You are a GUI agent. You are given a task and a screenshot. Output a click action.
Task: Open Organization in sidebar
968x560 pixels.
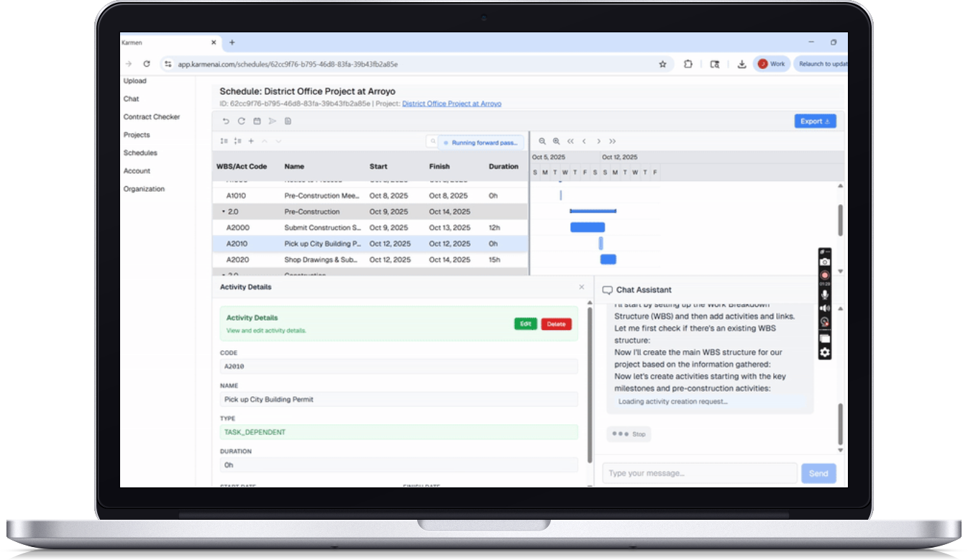[144, 189]
